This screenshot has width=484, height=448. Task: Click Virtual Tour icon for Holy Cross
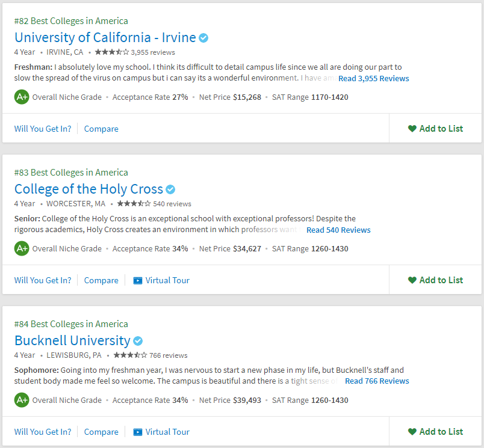[x=138, y=281]
